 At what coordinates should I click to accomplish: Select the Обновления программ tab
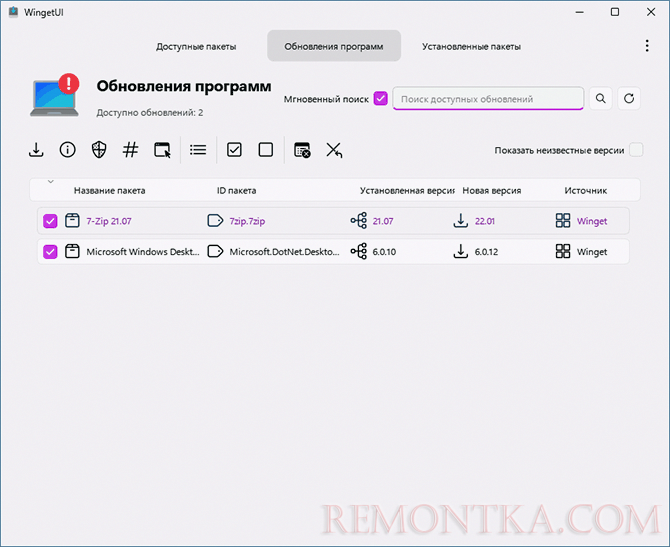pyautogui.click(x=334, y=46)
